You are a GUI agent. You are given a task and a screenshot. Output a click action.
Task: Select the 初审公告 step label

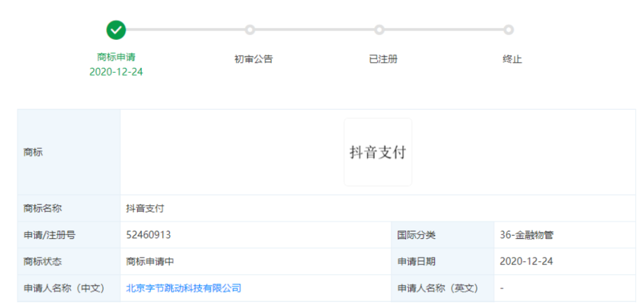[x=253, y=59]
